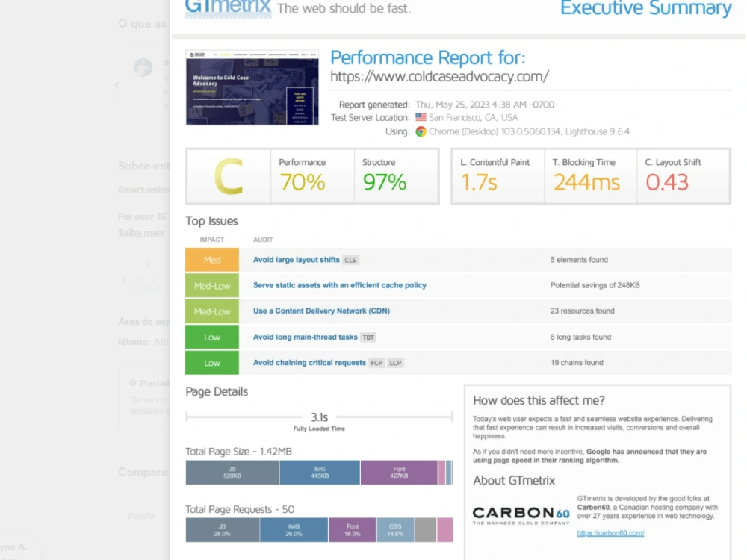Click the user avatar in background page
The width and height of the screenshot is (747, 560).
[143, 68]
